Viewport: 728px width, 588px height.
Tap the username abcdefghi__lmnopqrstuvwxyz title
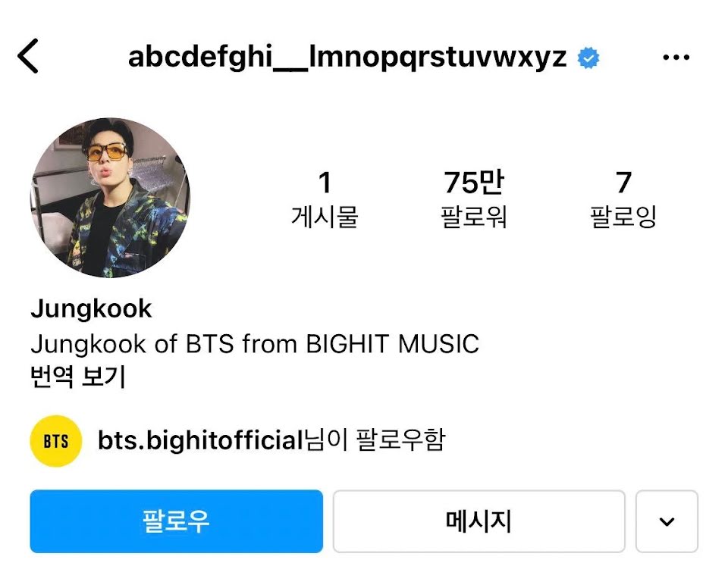coord(347,58)
